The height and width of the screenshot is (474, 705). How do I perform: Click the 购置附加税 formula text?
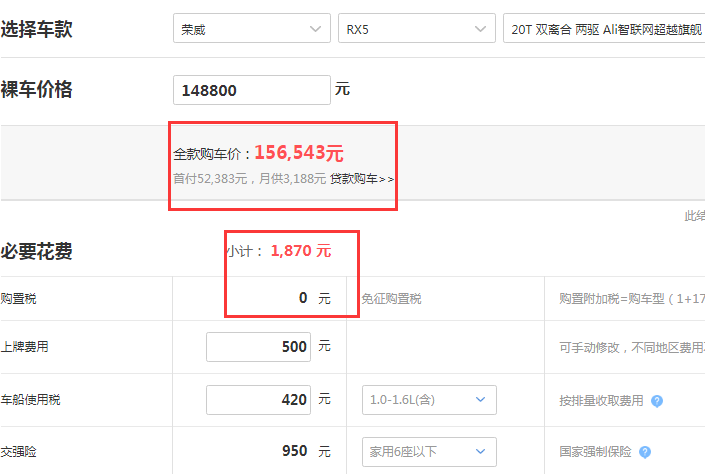click(632, 299)
